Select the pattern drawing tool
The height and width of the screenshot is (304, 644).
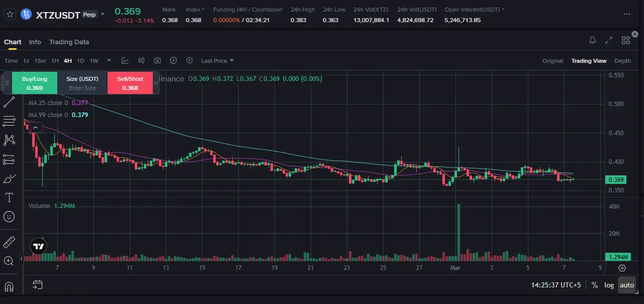tap(9, 140)
